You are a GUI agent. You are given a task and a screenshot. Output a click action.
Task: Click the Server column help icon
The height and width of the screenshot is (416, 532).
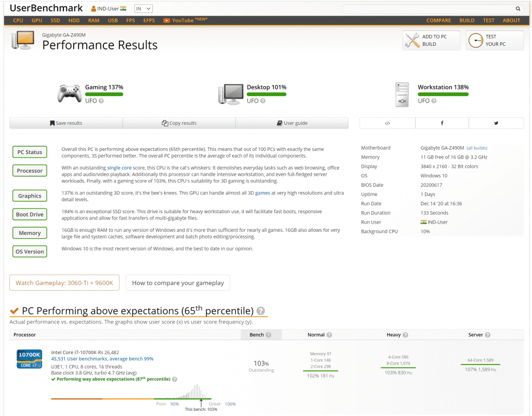tap(487, 335)
